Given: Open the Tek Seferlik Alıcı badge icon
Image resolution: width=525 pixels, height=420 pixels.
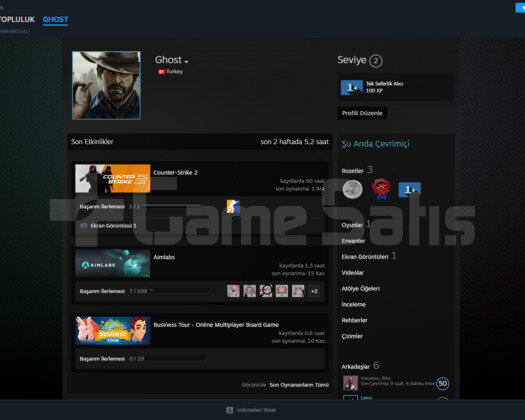Looking at the screenshot, I should (352, 87).
